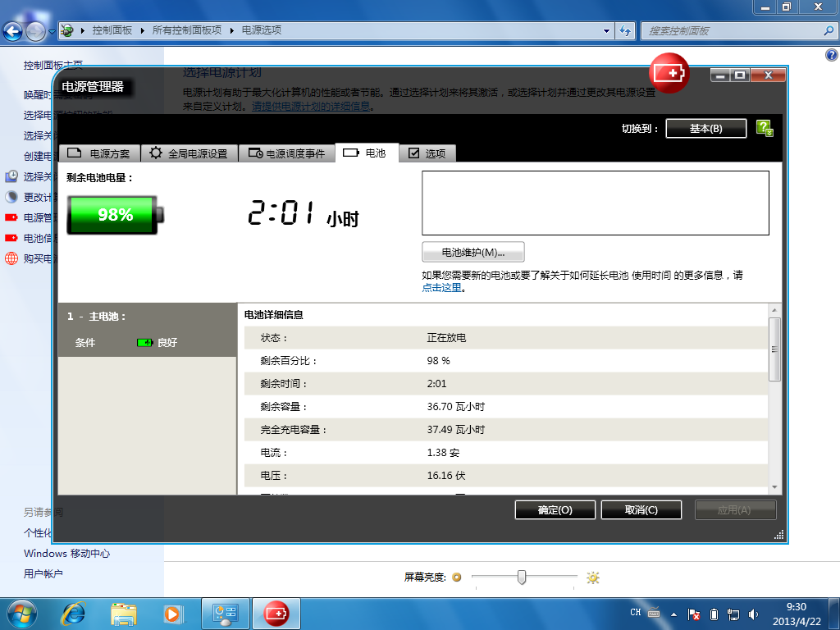Go back with the Explorer back arrow

[x=13, y=32]
